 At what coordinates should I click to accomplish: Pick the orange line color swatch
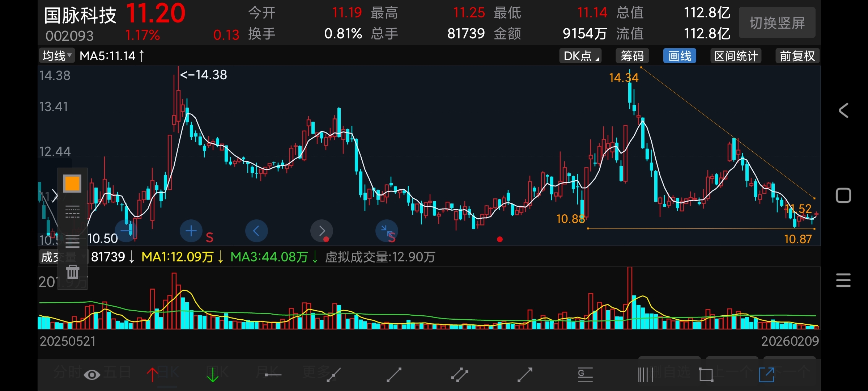point(72,184)
